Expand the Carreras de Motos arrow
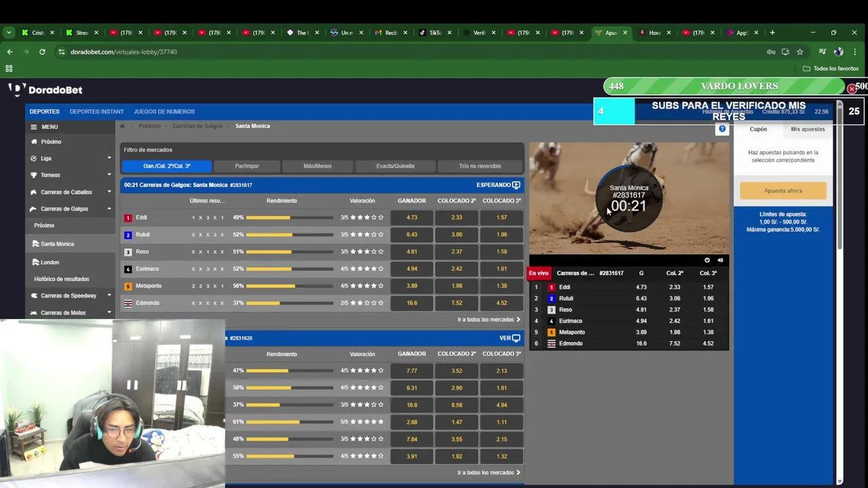This screenshot has height=488, width=868. point(109,312)
